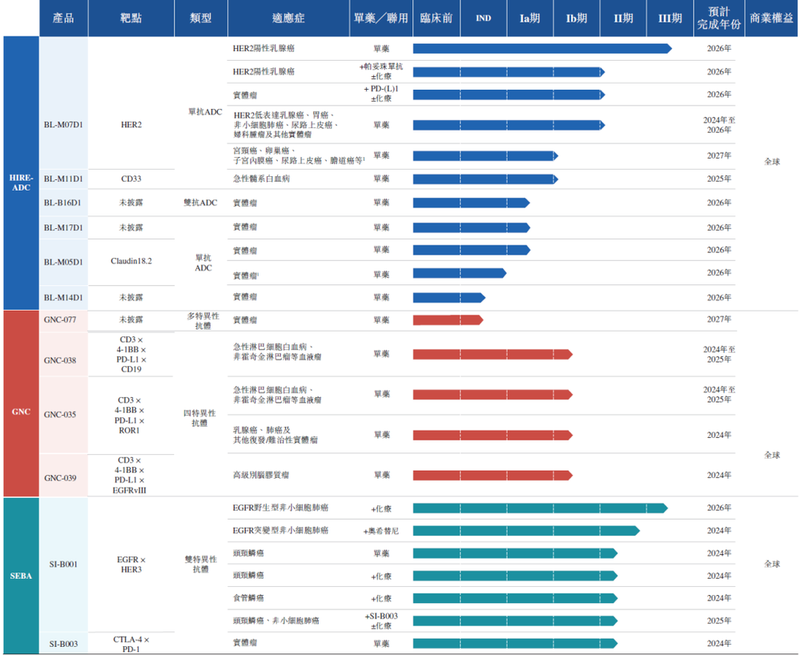Click the teal bar for EGFR野生型非小細胞肺癌
Viewport: 800px width, 655px height.
click(539, 508)
